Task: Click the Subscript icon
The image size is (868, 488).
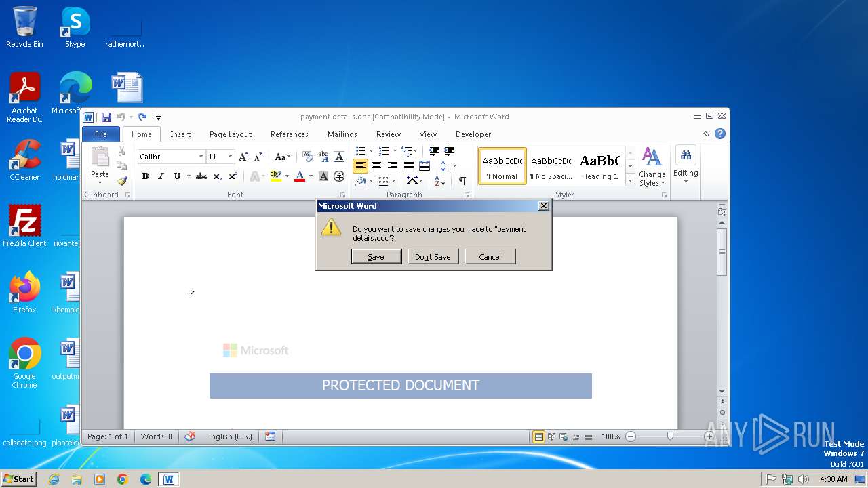Action: click(x=217, y=176)
